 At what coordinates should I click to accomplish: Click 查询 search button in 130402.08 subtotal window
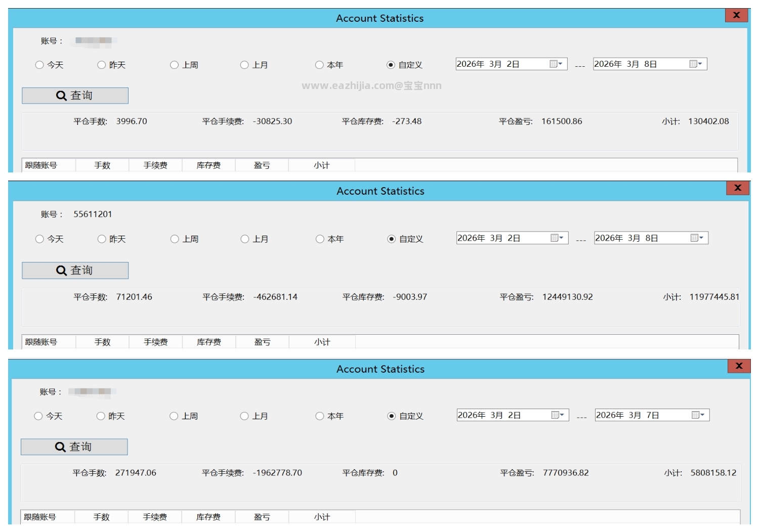point(75,96)
